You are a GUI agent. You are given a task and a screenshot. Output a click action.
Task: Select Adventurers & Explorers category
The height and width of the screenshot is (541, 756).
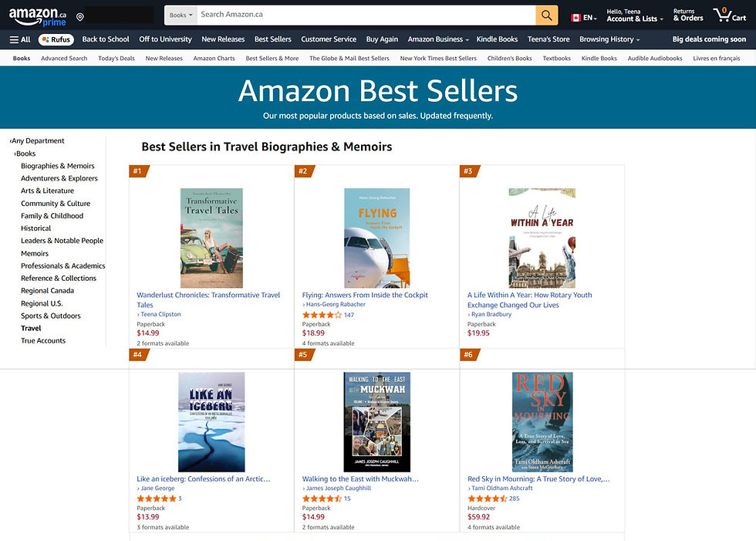pos(59,178)
